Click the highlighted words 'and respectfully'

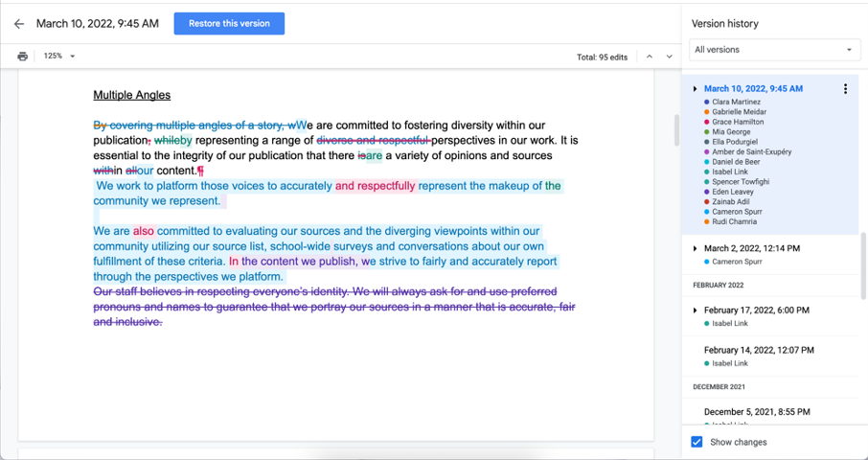pyautogui.click(x=376, y=186)
